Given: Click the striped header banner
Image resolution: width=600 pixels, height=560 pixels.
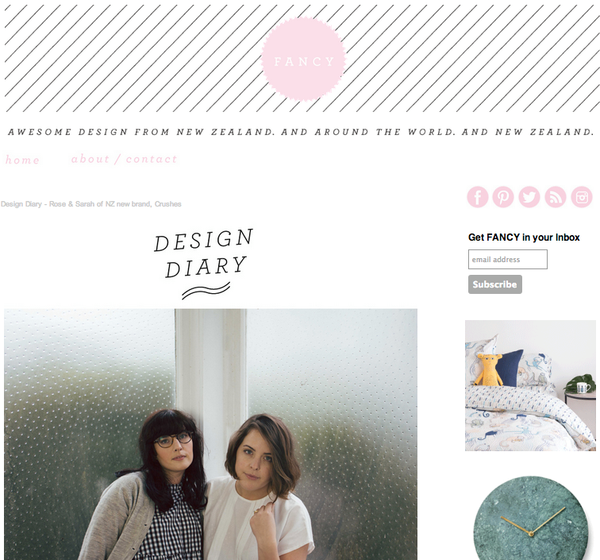Looking at the screenshot, I should (x=301, y=59).
